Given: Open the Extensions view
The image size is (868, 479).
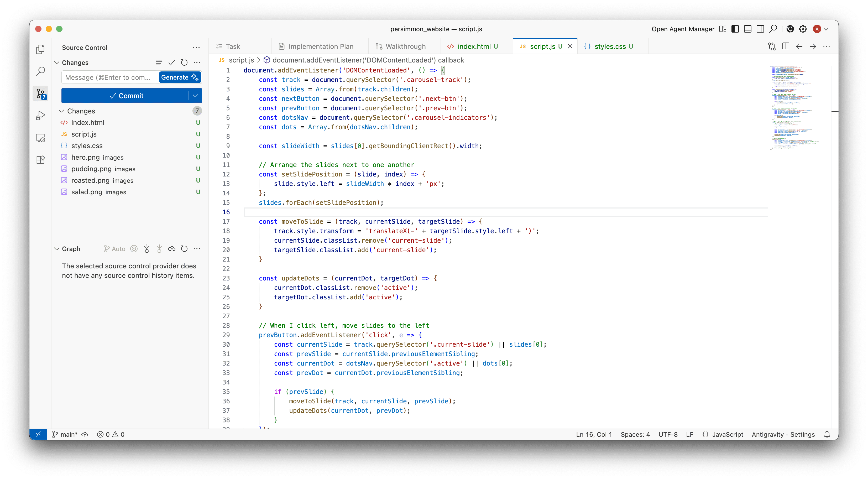Looking at the screenshot, I should [x=40, y=160].
